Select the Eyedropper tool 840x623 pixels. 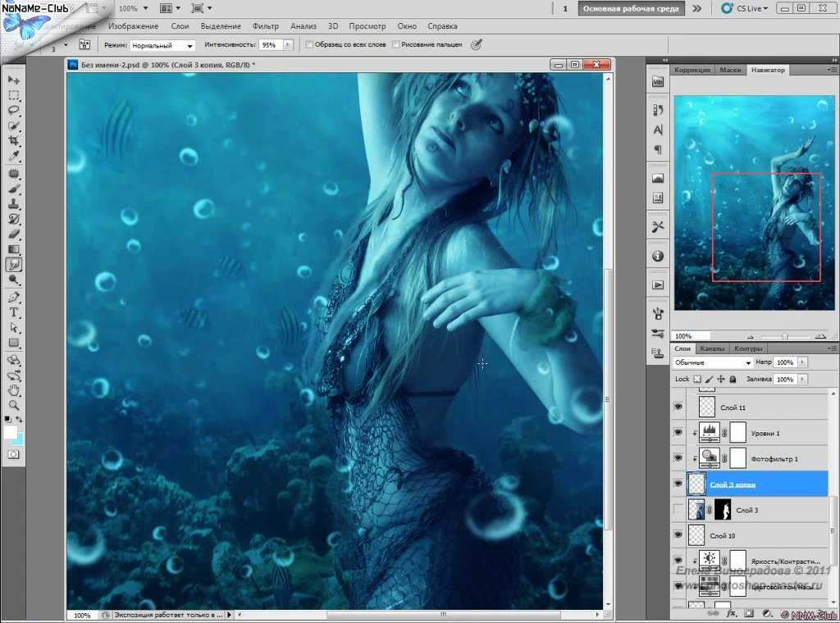coord(13,157)
